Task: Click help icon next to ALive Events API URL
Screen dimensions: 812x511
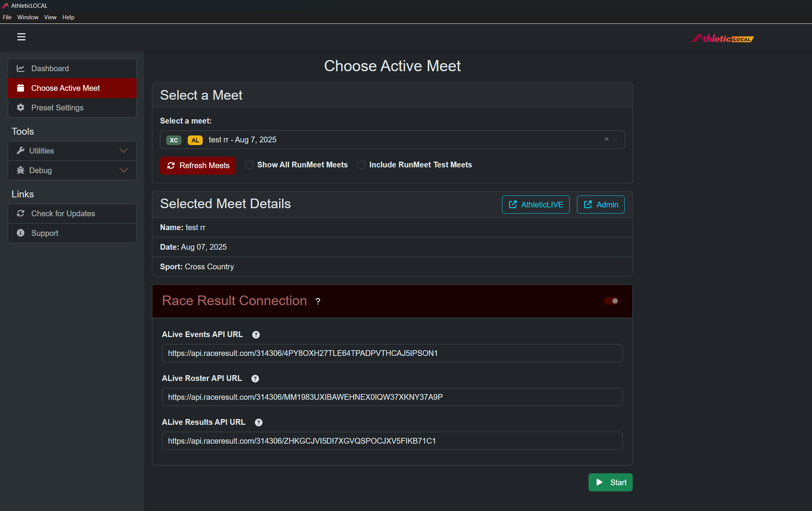Action: (256, 335)
